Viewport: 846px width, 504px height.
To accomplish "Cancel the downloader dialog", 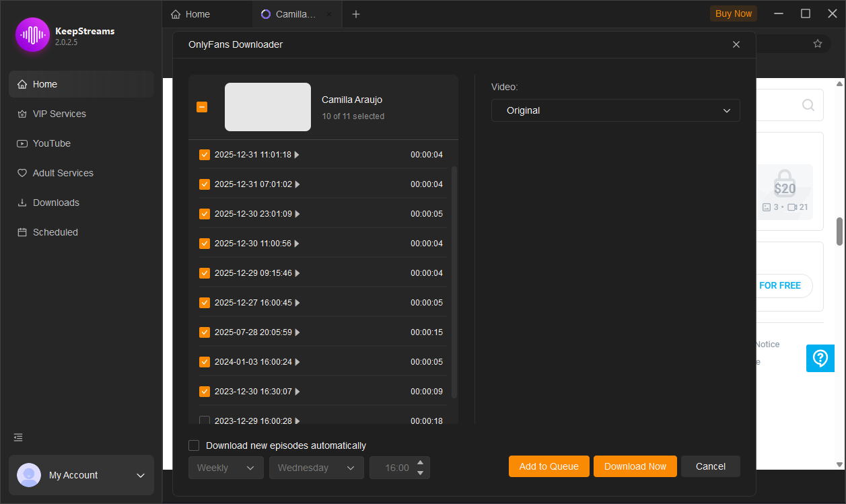I will 711,466.
